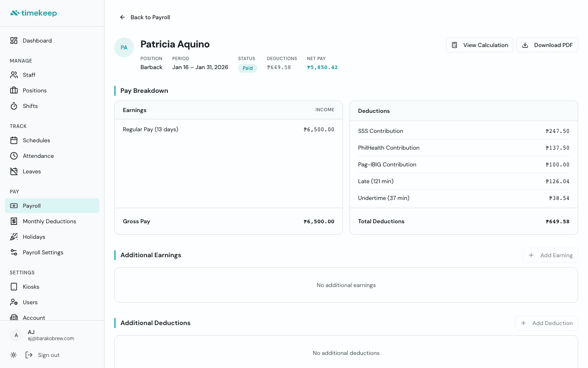Select the Schedules calendar icon
This screenshot has height=368, width=588.
pyautogui.click(x=13, y=140)
